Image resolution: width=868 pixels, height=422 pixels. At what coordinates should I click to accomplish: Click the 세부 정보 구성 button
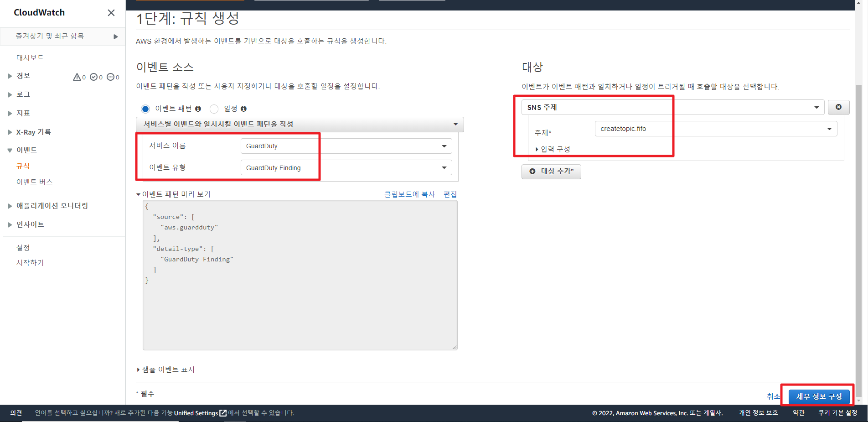(x=819, y=396)
